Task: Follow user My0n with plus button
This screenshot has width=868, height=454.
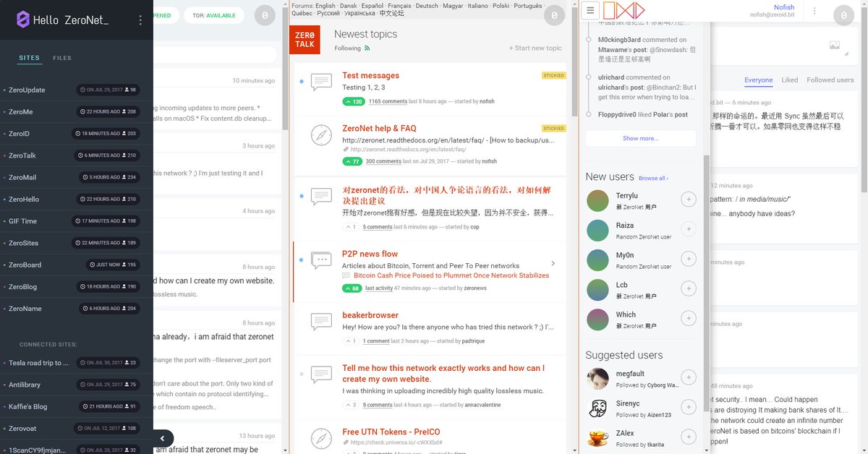Action: click(x=689, y=259)
